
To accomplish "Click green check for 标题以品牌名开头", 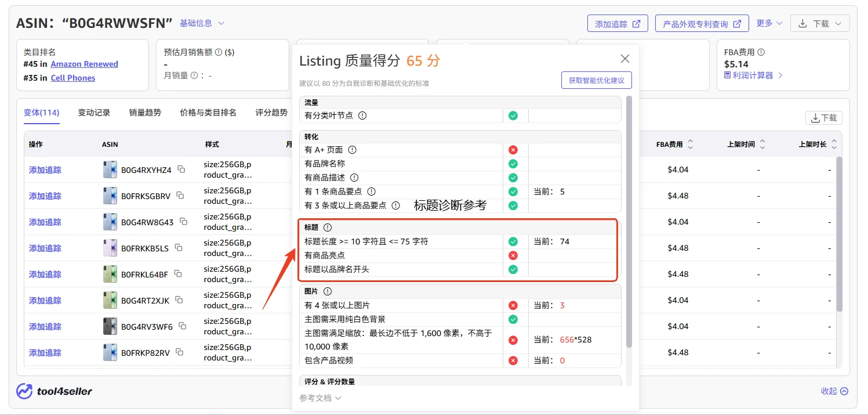I will point(513,269).
